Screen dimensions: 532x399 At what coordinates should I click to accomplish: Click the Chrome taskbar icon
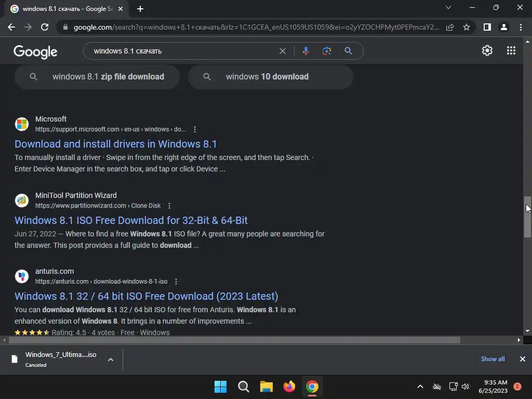(x=312, y=387)
